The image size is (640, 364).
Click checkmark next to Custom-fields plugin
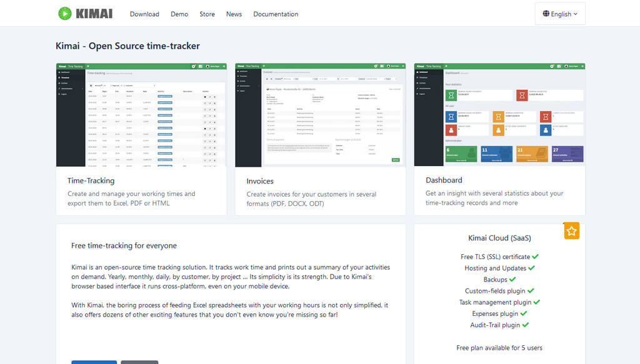(x=531, y=290)
